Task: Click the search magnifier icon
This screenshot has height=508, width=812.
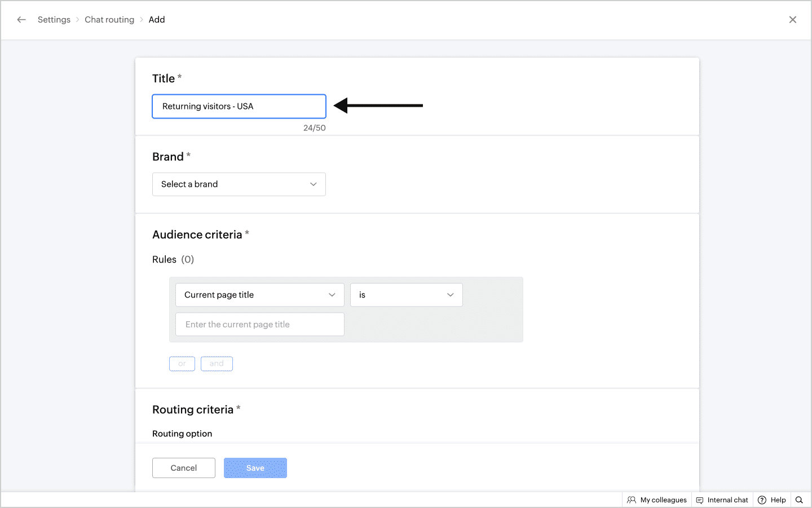Action: (x=799, y=500)
